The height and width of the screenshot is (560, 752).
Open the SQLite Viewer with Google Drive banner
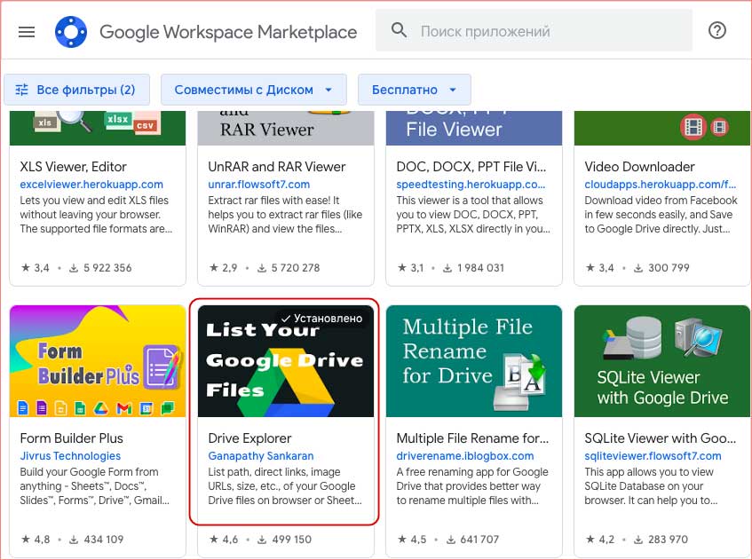tap(661, 361)
